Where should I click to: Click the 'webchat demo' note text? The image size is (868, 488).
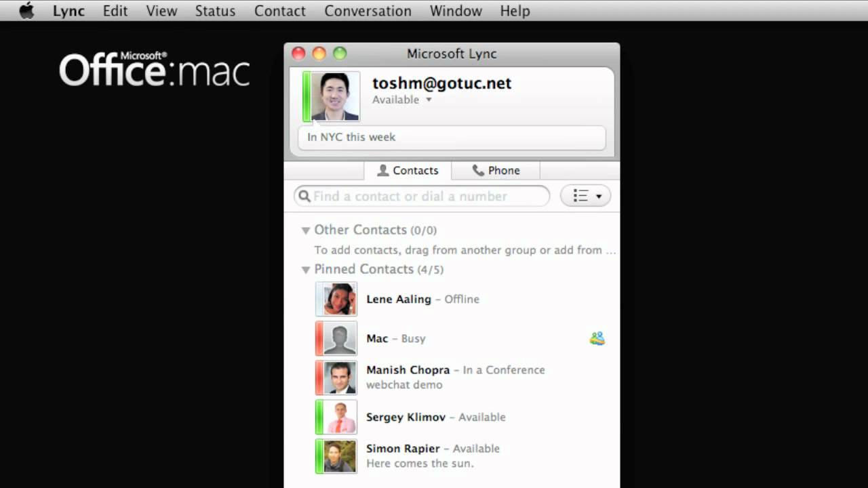[x=404, y=385]
